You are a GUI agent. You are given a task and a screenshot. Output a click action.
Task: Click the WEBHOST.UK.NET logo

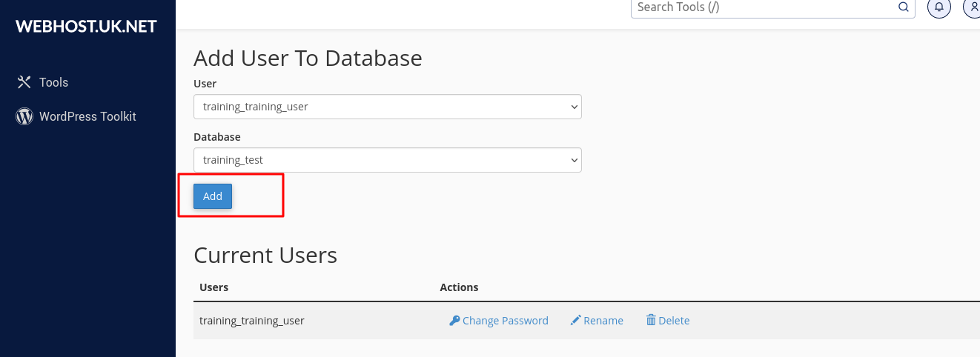point(86,26)
